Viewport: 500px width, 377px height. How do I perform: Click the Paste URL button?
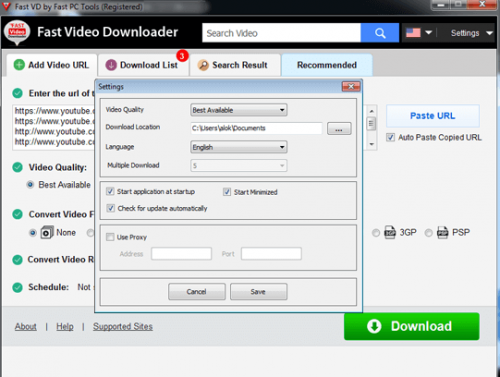tap(433, 116)
